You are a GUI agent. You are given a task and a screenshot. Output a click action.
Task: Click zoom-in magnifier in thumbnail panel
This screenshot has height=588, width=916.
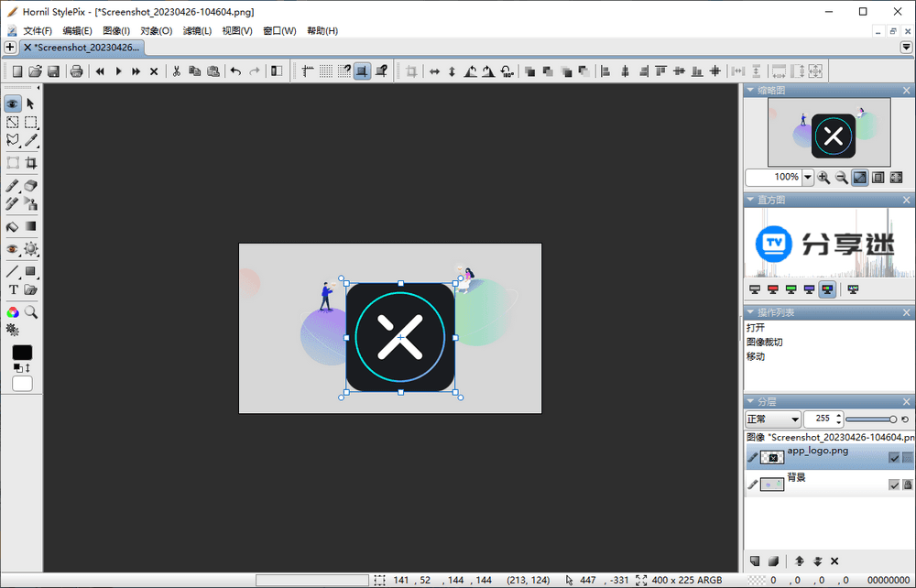tap(823, 177)
